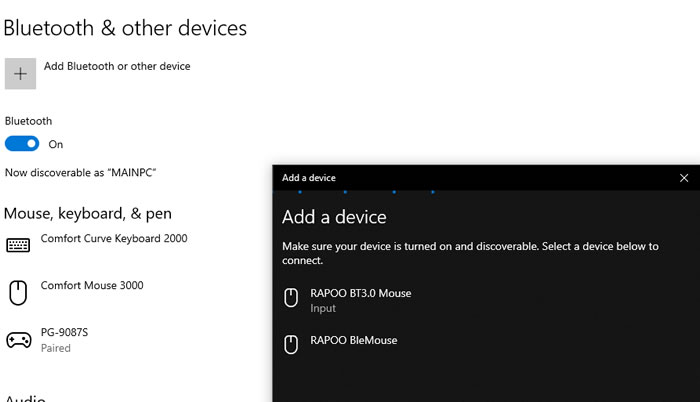
Task: Select the keyboard icon for Comfort Curve Keyboard
Action: click(x=18, y=245)
